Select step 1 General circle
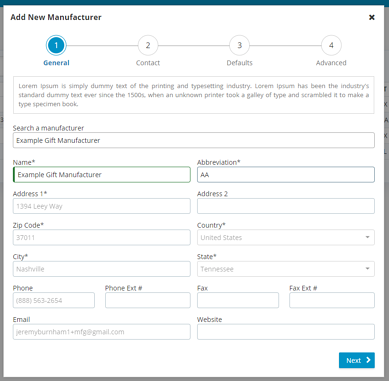This screenshot has width=389, height=381. (x=56, y=45)
